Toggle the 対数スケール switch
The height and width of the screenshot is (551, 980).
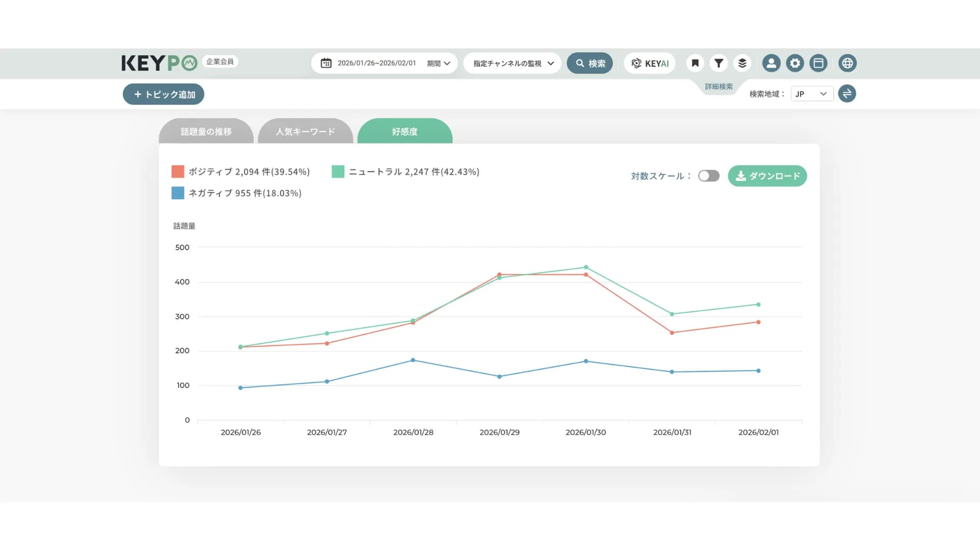pyautogui.click(x=708, y=176)
